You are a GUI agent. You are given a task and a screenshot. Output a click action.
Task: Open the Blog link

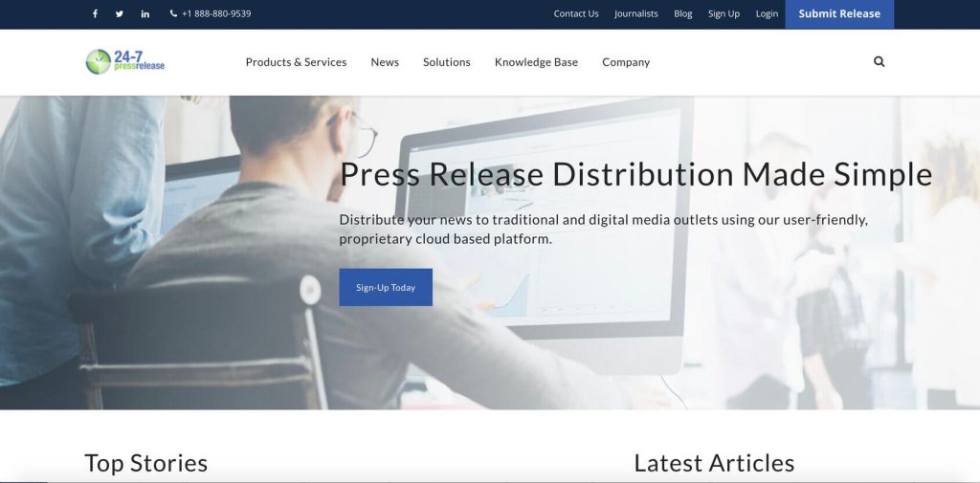coord(682,13)
